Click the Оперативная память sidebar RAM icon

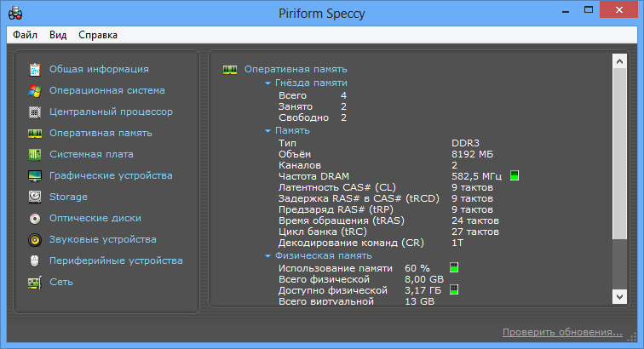click(35, 134)
